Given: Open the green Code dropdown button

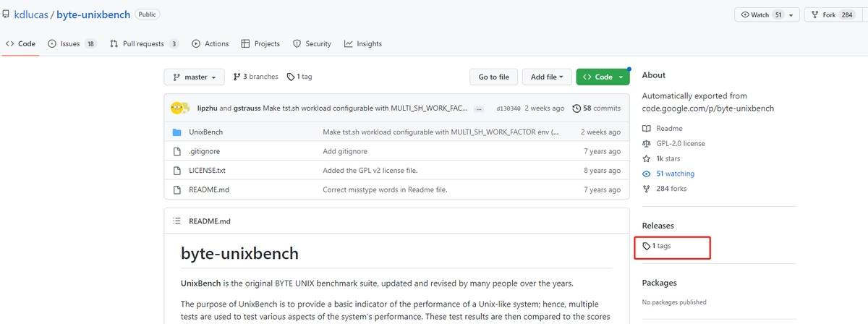Looking at the screenshot, I should (603, 77).
